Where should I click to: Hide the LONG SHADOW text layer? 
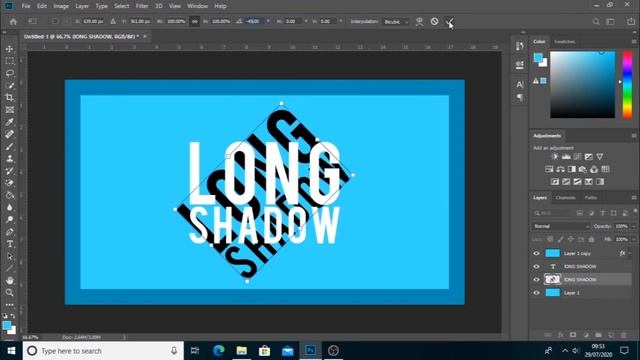tap(536, 267)
